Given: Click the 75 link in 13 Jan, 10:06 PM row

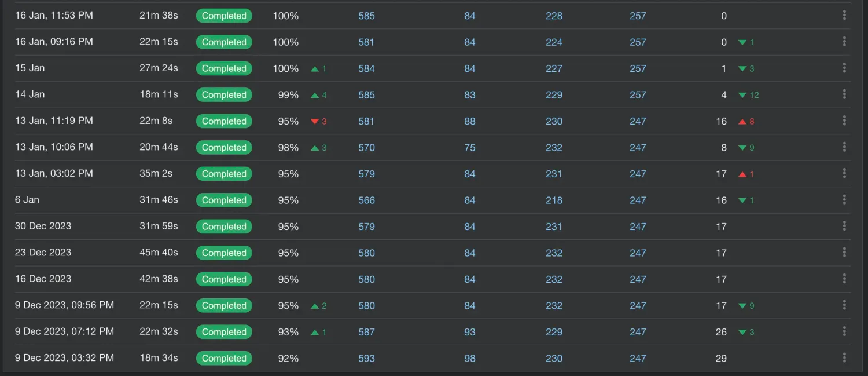Looking at the screenshot, I should 469,147.
